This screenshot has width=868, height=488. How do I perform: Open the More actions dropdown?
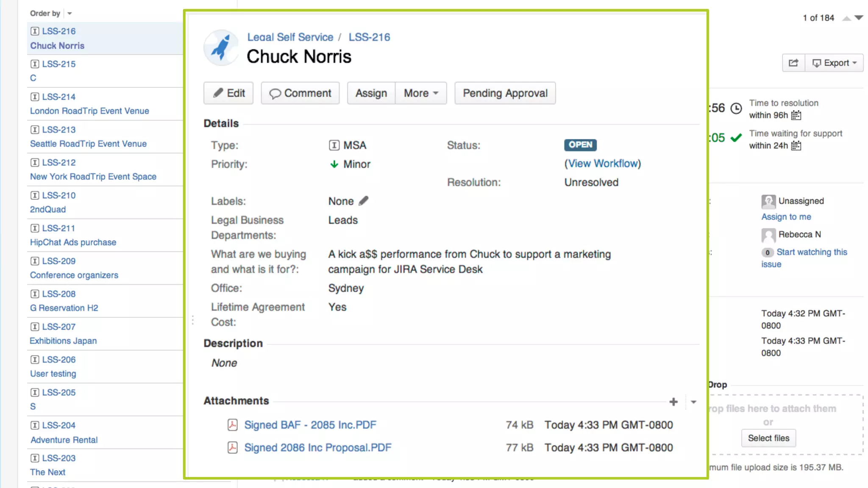point(420,93)
